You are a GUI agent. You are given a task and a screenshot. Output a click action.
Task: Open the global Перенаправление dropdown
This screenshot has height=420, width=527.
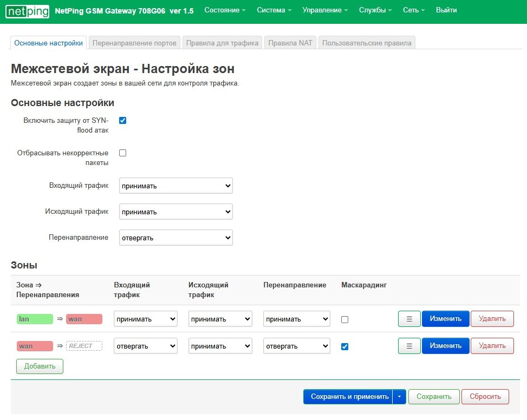[175, 238]
